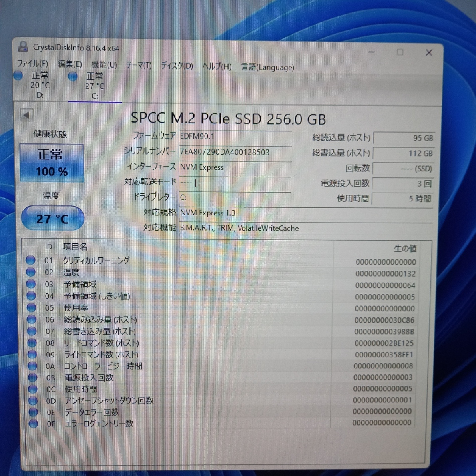Click status circle for drive C:
Screen dimensions: 476x476
click(73, 76)
